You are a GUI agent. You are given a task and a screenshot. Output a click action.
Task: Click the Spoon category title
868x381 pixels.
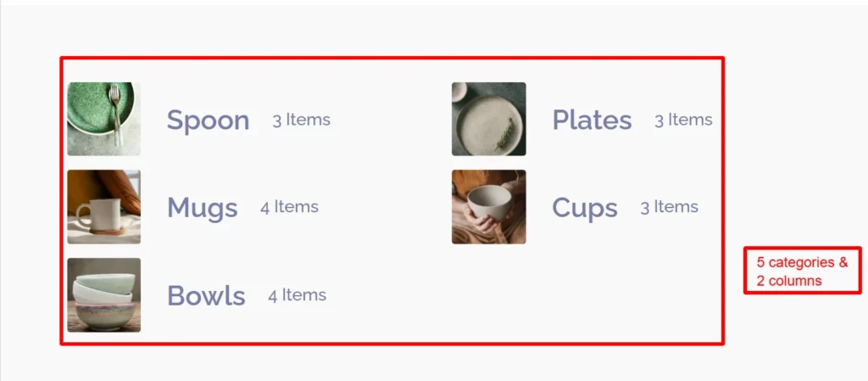(208, 120)
